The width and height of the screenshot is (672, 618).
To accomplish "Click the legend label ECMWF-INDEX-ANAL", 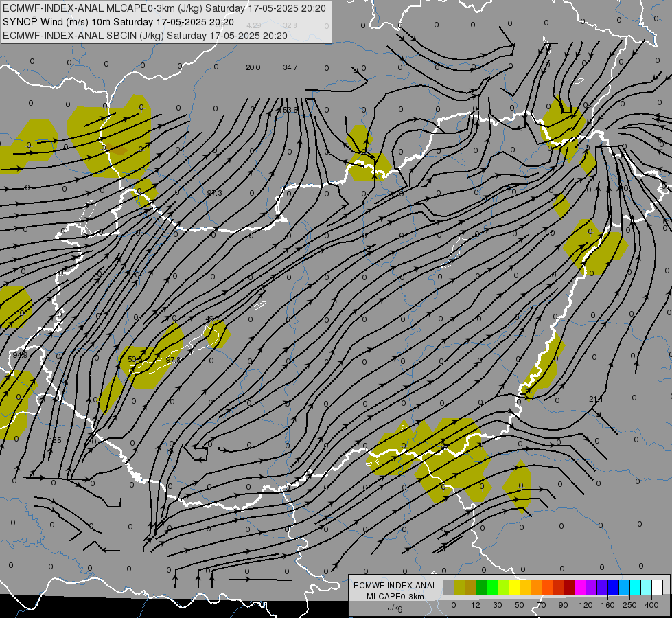I will click(x=395, y=586).
